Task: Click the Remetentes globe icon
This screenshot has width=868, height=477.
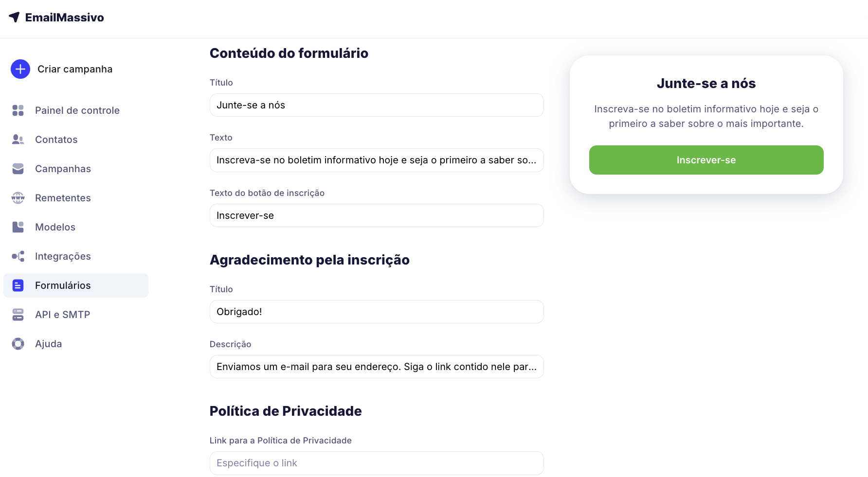Action: [18, 198]
